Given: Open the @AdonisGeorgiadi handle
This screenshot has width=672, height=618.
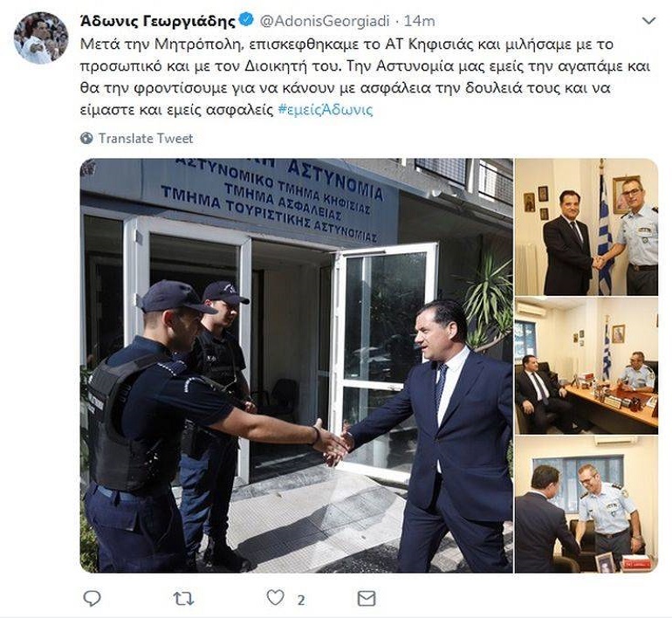Looking at the screenshot, I should (325, 21).
